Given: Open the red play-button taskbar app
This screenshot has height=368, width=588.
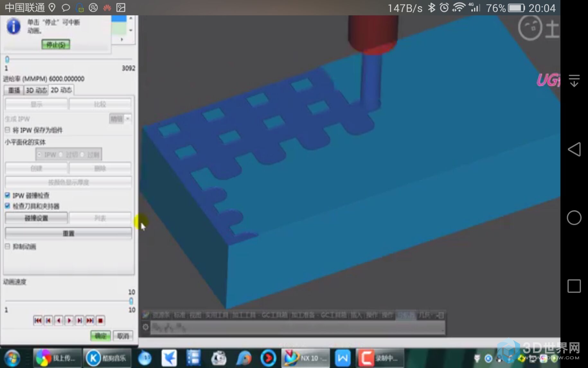Looking at the screenshot, I should point(268,358).
